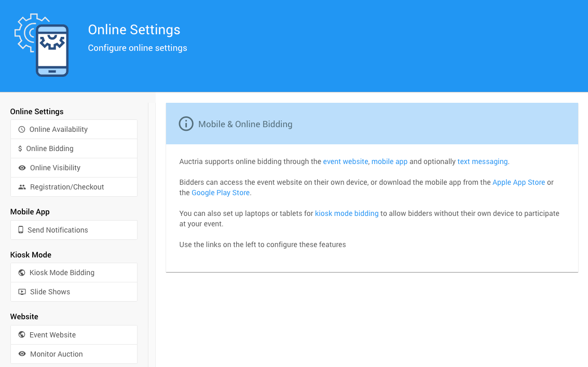Click the globe icon beside Kiosk Mode Bidding
The image size is (588, 367).
[22, 273]
